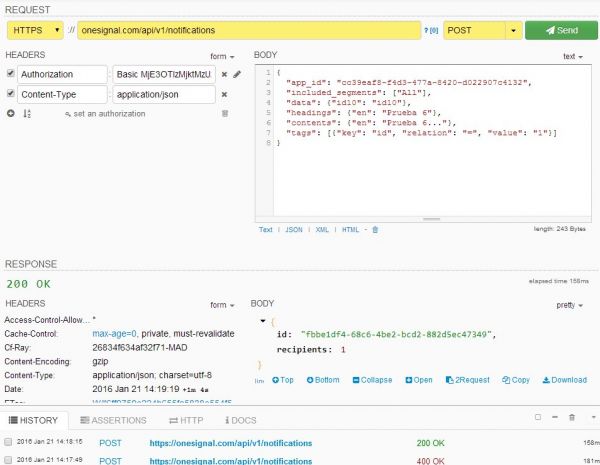
Task: Click the Basic authorization value field
Action: coord(164,74)
